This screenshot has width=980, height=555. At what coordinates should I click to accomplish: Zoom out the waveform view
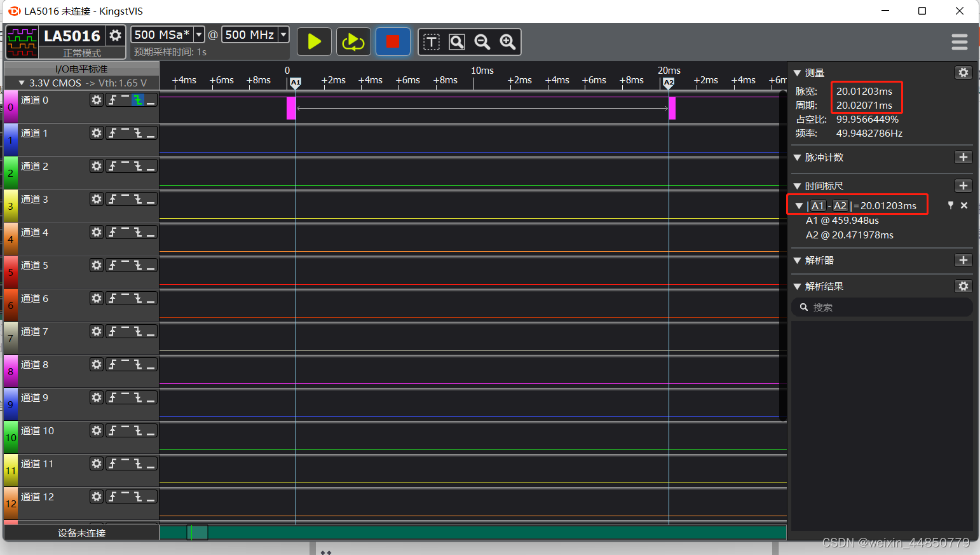click(482, 42)
